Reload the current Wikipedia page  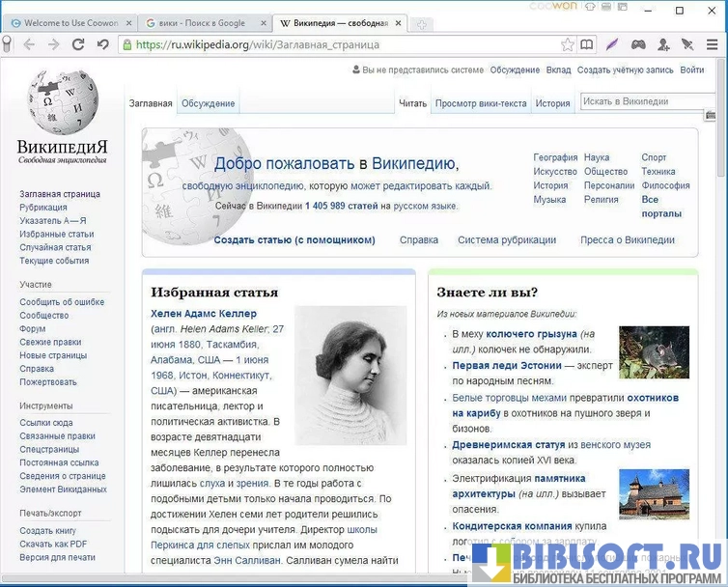[x=77, y=44]
